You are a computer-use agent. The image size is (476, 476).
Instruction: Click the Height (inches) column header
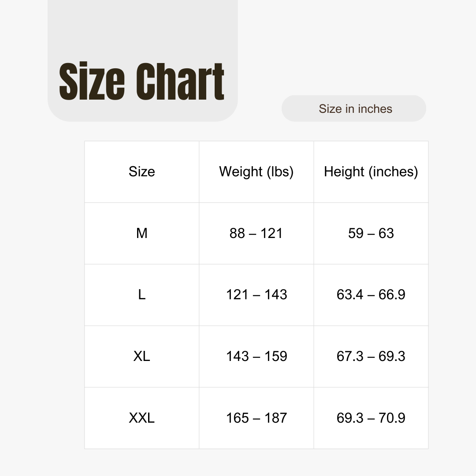(371, 172)
